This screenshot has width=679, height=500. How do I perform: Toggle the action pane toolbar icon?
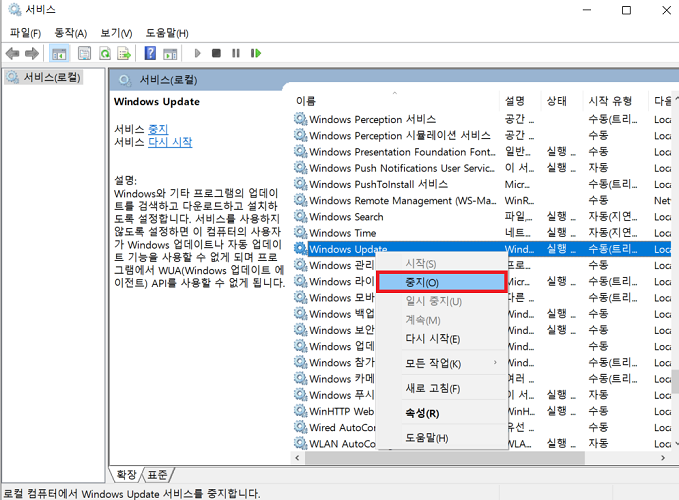point(170,54)
